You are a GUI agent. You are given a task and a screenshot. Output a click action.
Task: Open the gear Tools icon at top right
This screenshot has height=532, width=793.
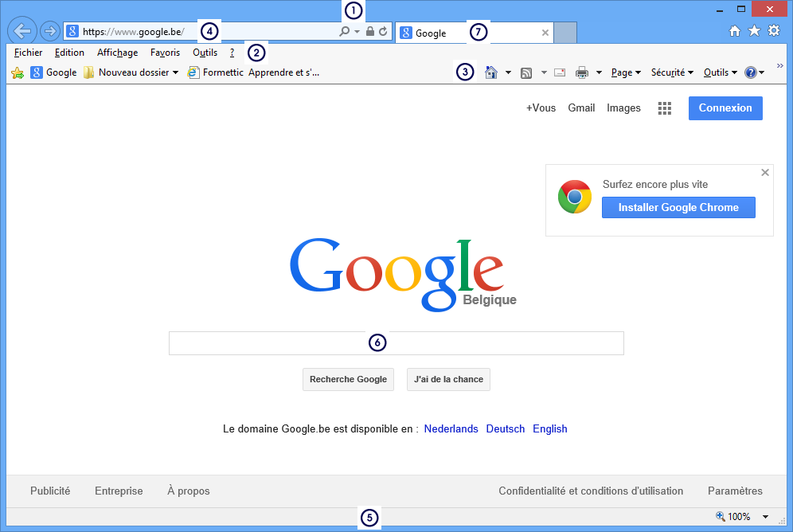[774, 31]
